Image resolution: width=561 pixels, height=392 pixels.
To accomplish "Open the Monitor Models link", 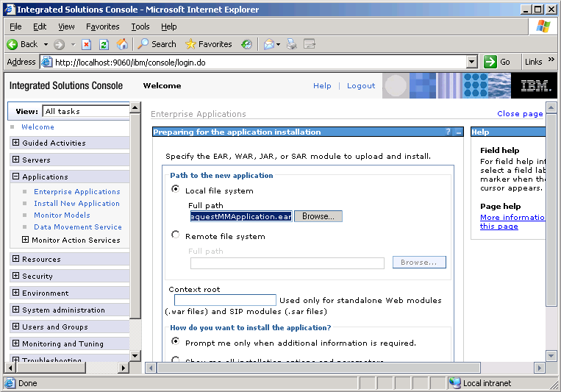I will click(x=62, y=215).
